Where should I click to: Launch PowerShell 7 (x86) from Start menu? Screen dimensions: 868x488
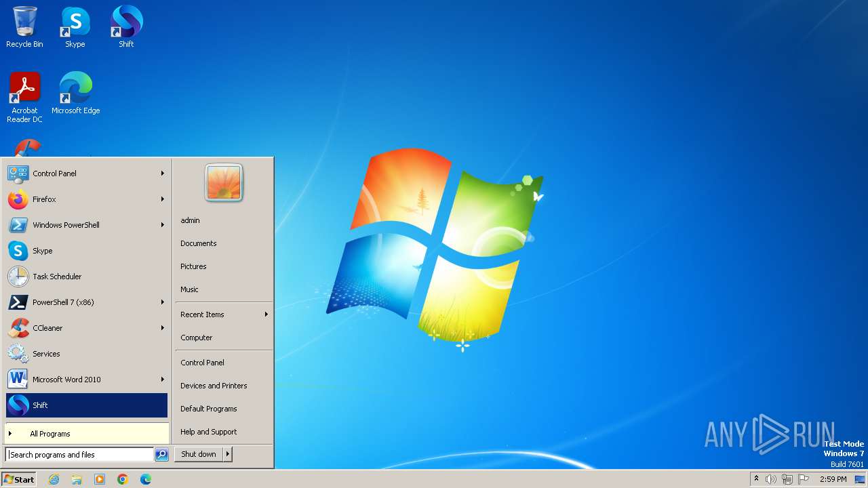tap(87, 302)
